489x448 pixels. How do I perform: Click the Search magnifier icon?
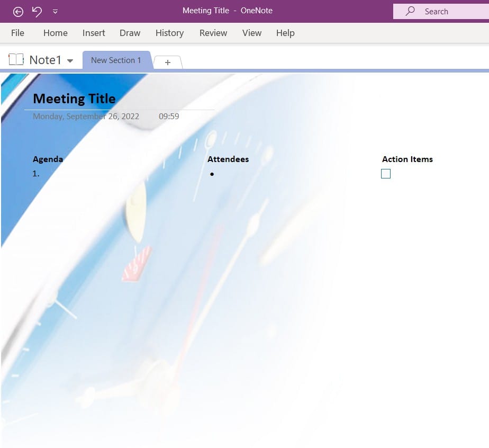(x=410, y=11)
